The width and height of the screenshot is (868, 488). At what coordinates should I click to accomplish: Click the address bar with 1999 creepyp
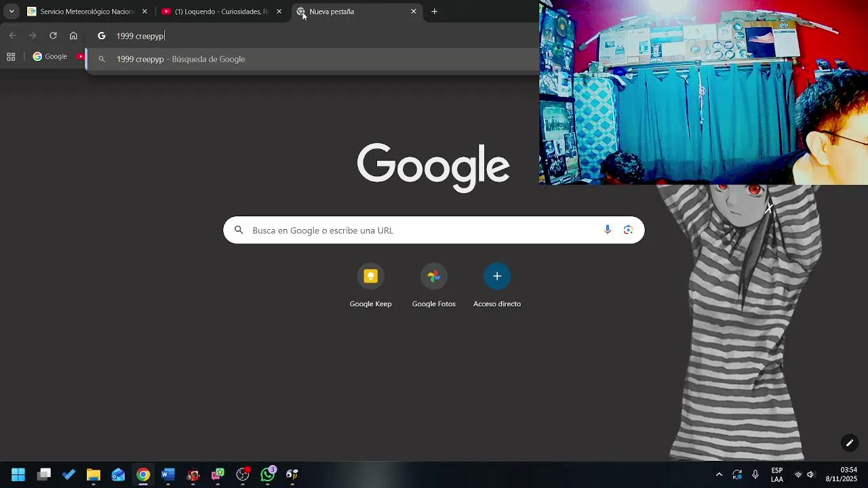[312, 36]
